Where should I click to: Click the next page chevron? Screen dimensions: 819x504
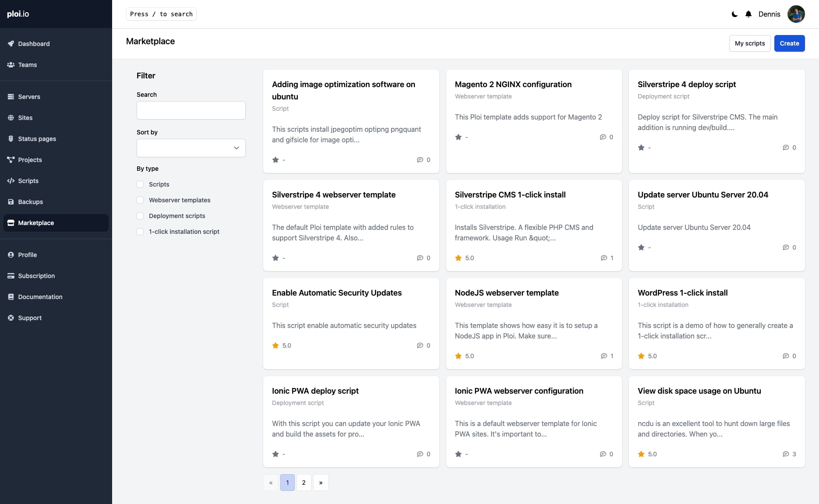[x=321, y=482]
